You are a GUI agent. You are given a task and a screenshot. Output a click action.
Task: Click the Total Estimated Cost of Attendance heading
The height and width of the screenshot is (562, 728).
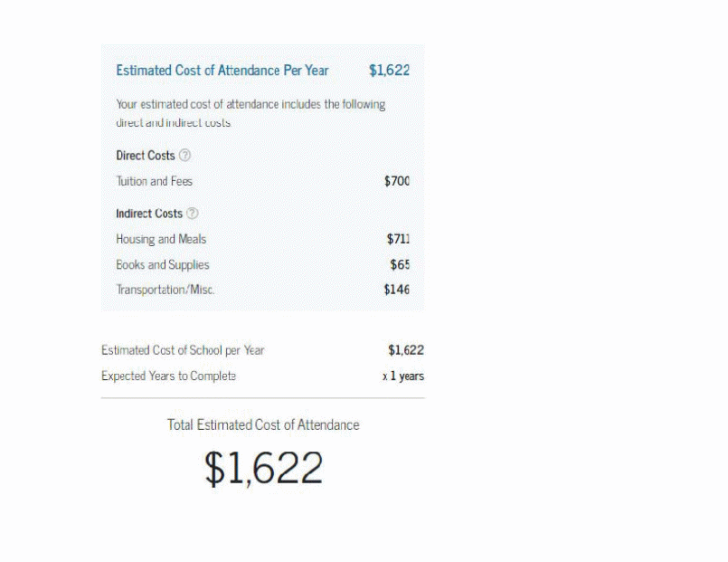coord(263,424)
